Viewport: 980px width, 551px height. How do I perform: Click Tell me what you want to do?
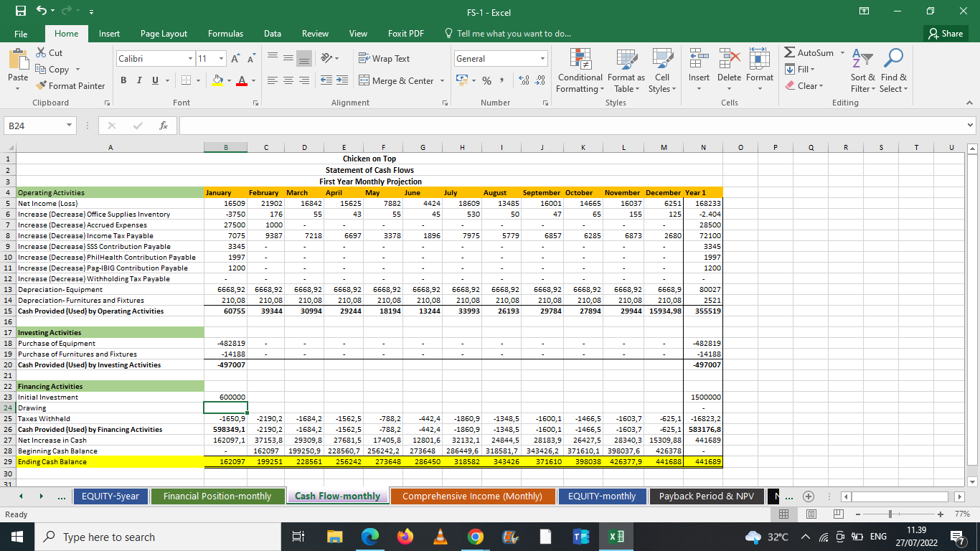pos(508,34)
